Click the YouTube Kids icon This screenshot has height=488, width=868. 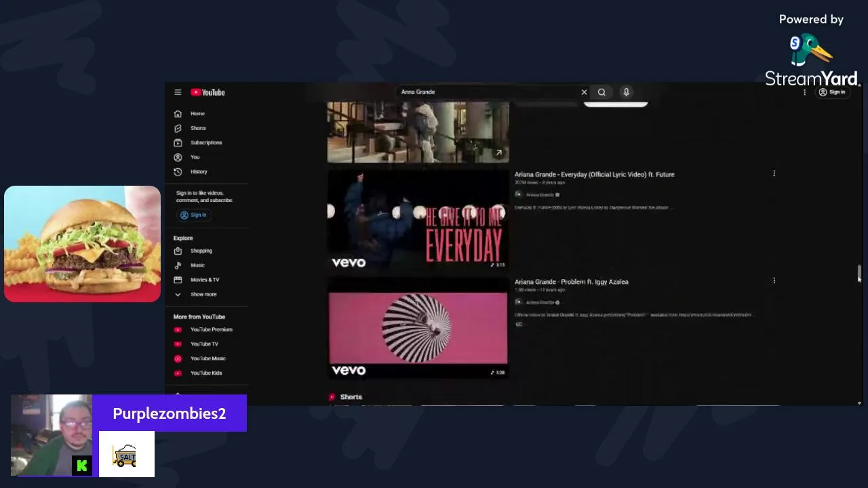tap(178, 373)
